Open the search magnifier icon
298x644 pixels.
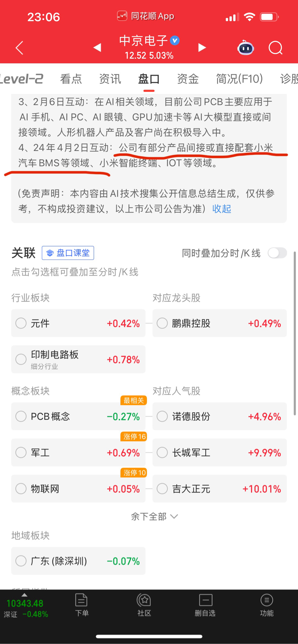point(275,48)
